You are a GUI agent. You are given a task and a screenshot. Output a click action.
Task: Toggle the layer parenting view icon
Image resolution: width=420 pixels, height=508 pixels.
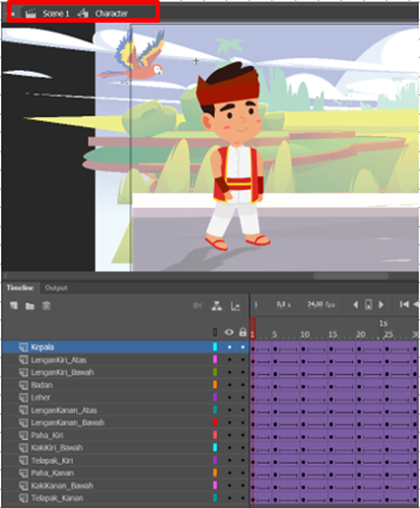217,306
